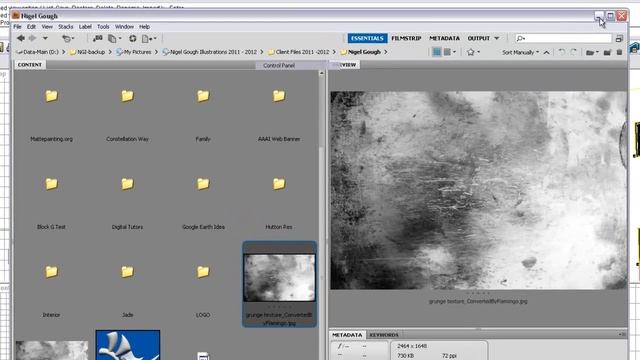Go forward with the right arrow icon

32,38
